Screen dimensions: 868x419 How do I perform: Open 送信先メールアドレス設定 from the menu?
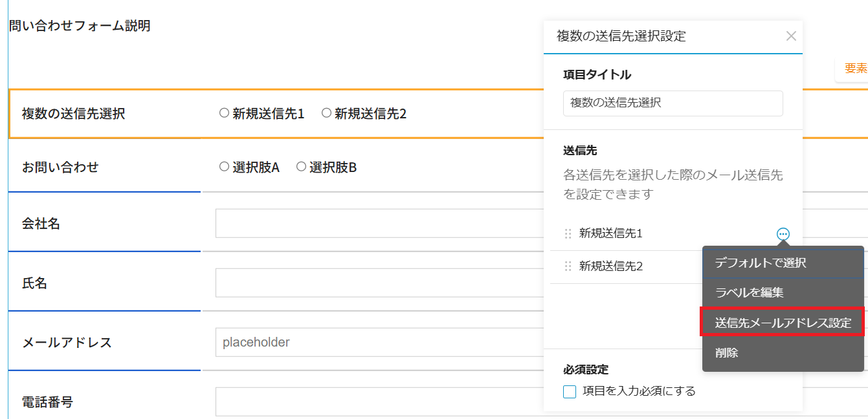pyautogui.click(x=783, y=323)
